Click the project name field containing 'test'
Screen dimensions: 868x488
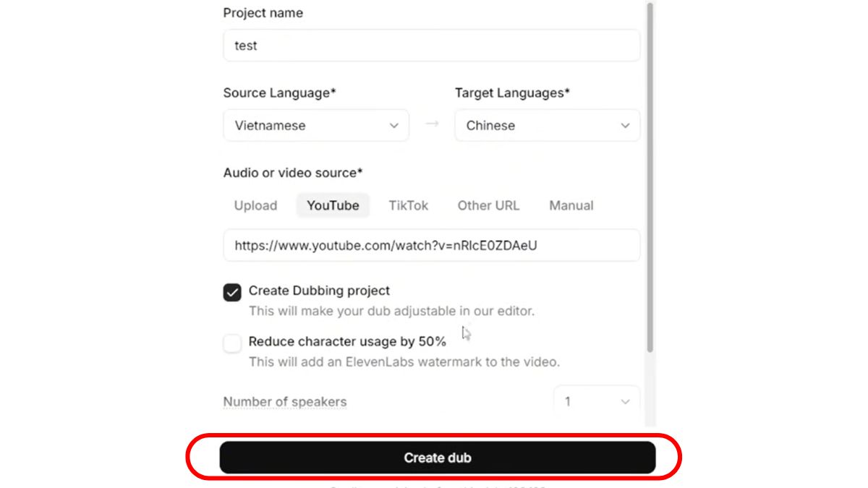(431, 45)
